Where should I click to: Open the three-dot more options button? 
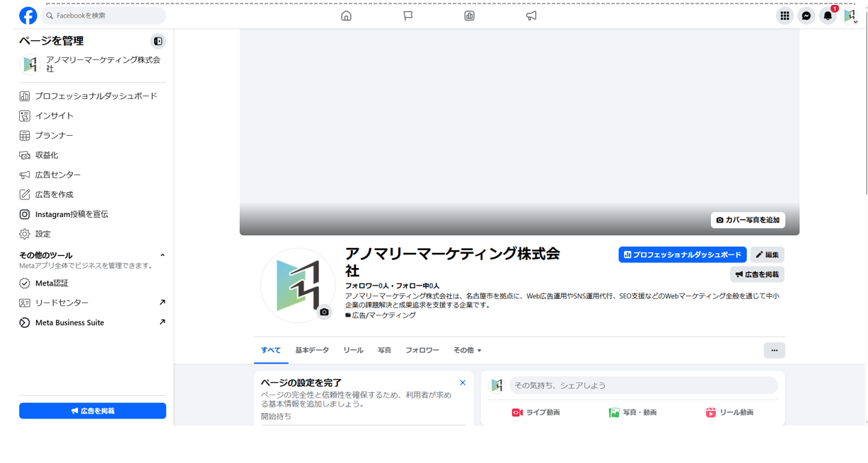(775, 351)
